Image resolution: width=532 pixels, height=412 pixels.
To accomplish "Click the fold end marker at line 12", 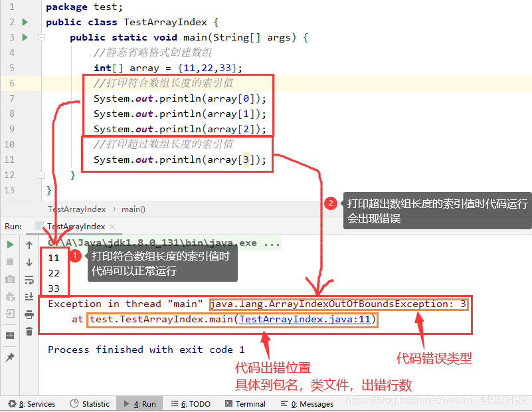I will [41, 175].
